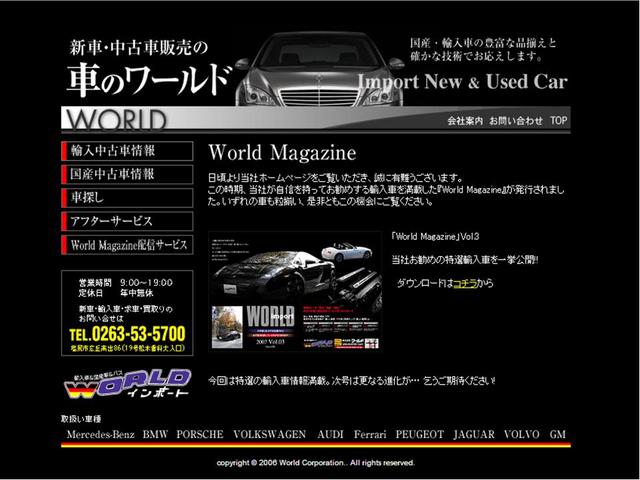Open the World Magazine cover thumbnail
640x480 pixels.
point(295,291)
